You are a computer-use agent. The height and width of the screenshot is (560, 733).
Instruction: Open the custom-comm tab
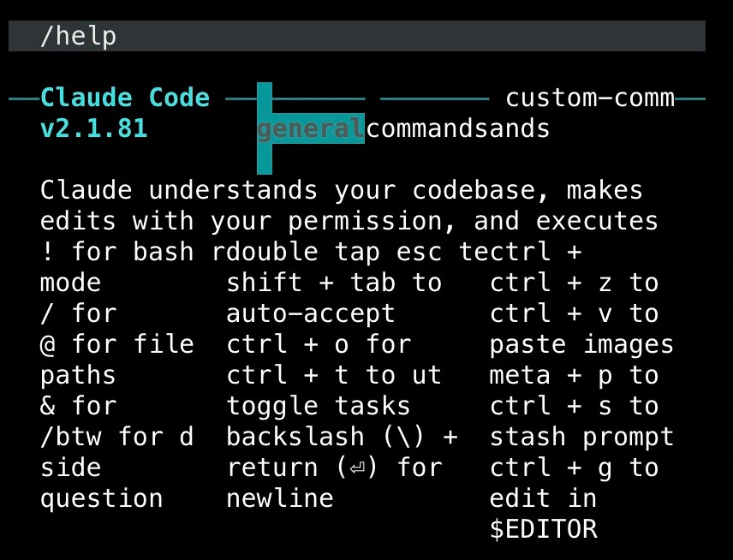(590, 98)
